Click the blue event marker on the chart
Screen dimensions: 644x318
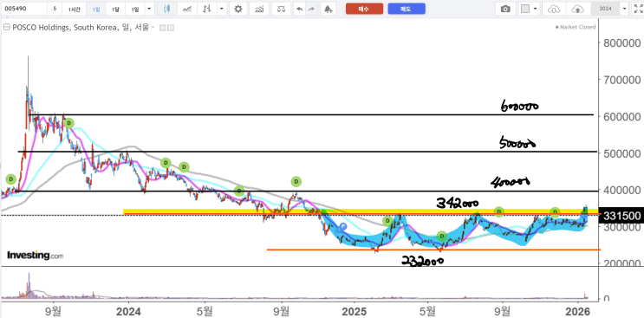point(342,226)
